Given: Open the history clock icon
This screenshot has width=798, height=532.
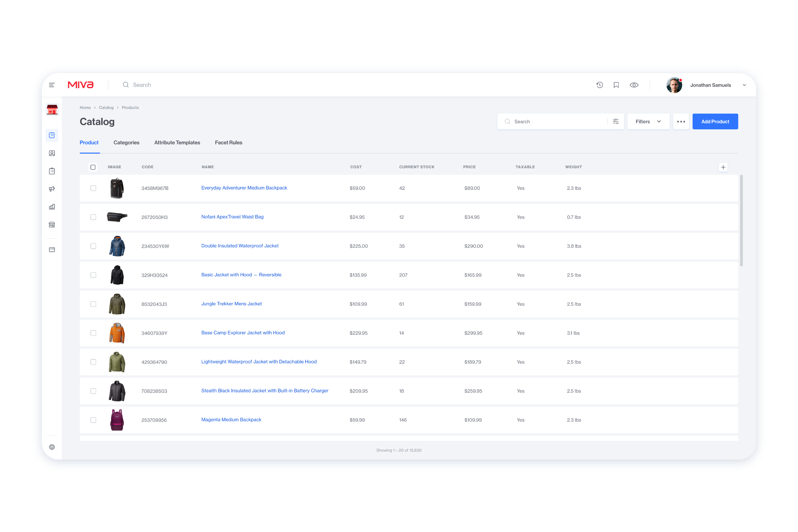Looking at the screenshot, I should coord(599,85).
